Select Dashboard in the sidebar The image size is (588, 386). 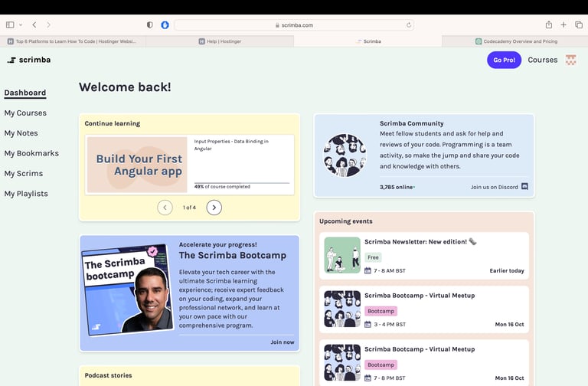pyautogui.click(x=25, y=93)
